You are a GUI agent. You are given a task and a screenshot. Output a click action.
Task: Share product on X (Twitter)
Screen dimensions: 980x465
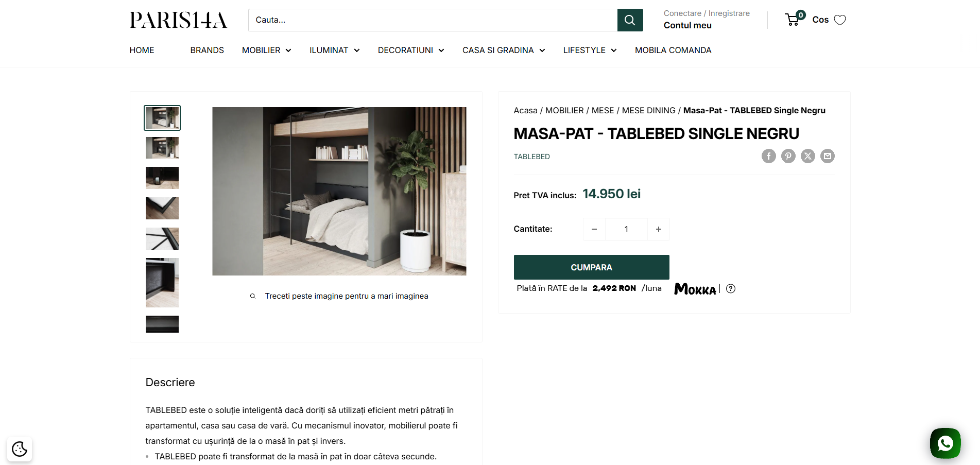pyautogui.click(x=808, y=156)
